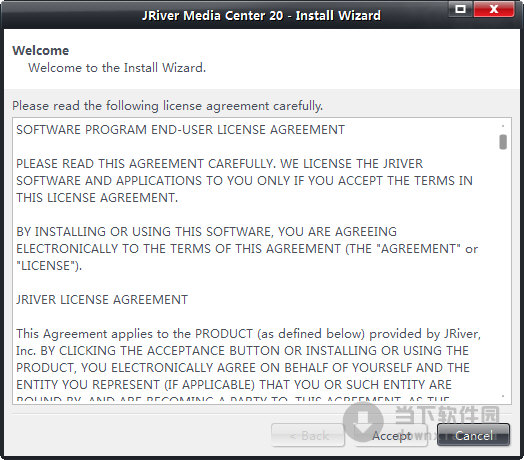Click the 'BY INSTALLING OR USING THIS SOFTWARE' line
The height and width of the screenshot is (460, 524).
tap(207, 232)
